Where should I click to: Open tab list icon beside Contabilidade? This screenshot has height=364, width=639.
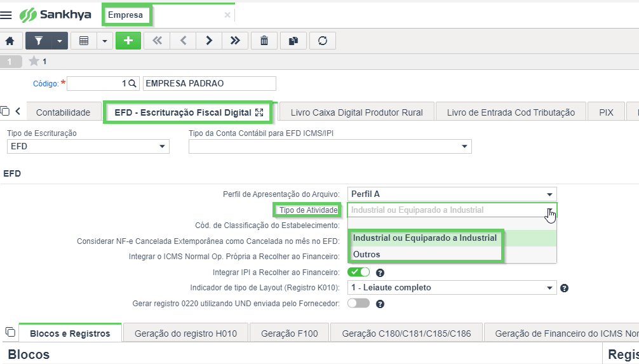5,111
